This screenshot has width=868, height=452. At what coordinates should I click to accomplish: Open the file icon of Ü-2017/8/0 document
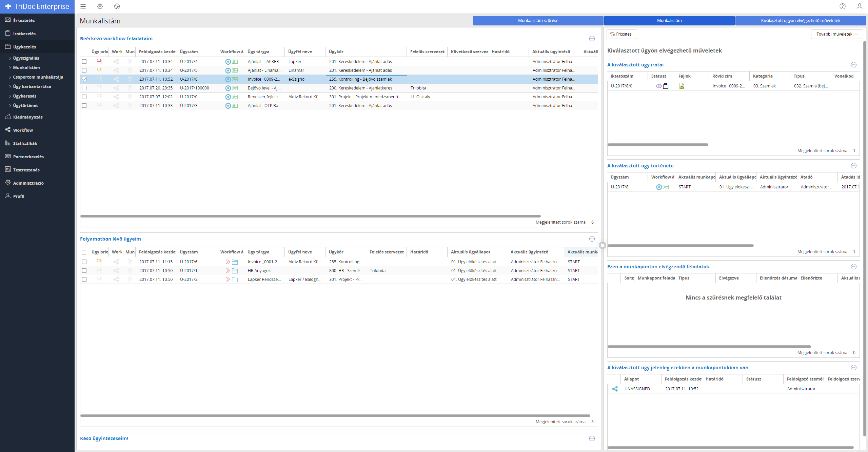pos(682,86)
